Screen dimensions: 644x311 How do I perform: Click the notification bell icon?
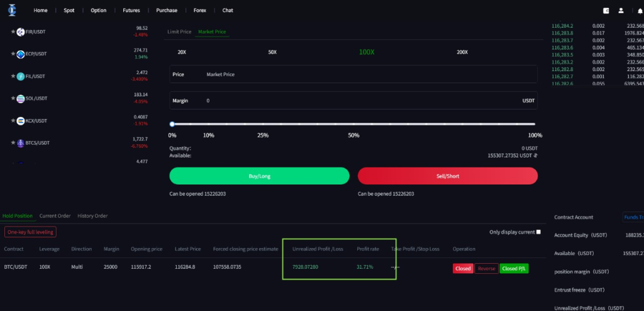(640, 11)
